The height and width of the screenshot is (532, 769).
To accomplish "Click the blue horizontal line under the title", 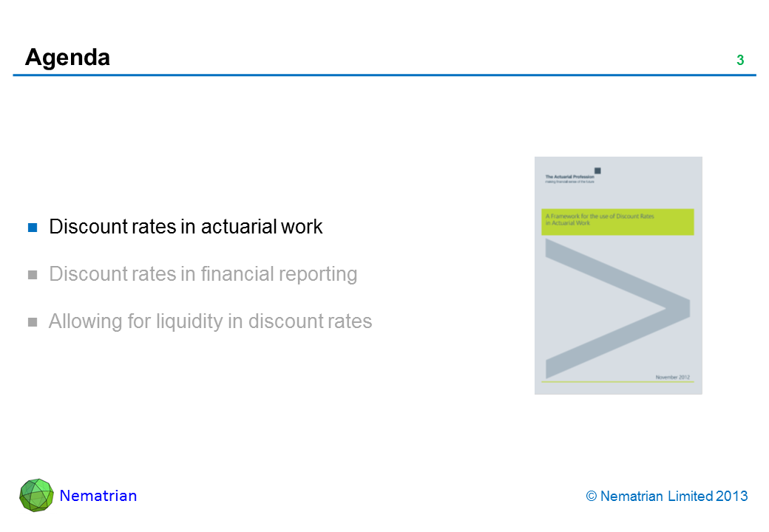I will click(384, 75).
